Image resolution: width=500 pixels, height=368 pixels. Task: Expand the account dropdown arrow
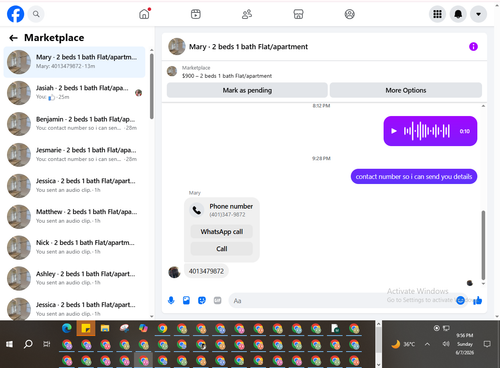tap(478, 14)
